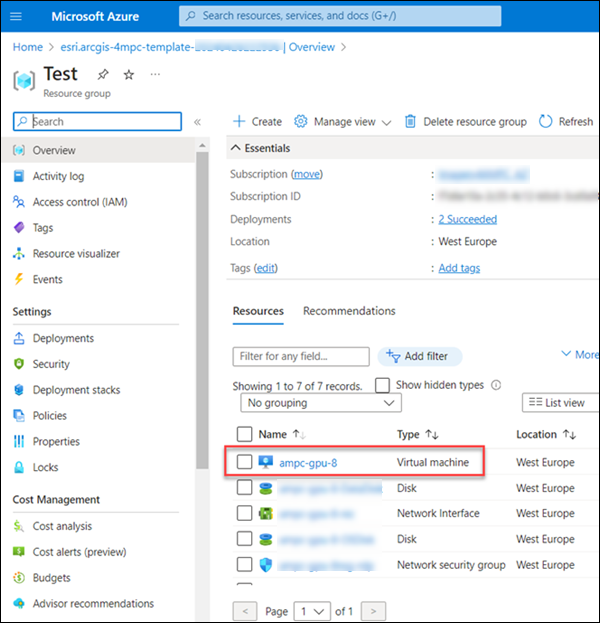Click the purple Tags icon
The height and width of the screenshot is (623, 600).
pyautogui.click(x=19, y=228)
